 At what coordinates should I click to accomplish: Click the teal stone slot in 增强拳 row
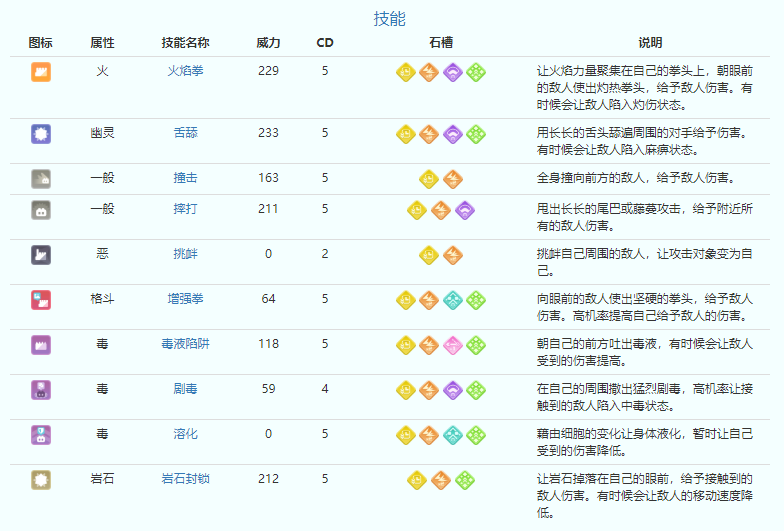[x=452, y=300]
